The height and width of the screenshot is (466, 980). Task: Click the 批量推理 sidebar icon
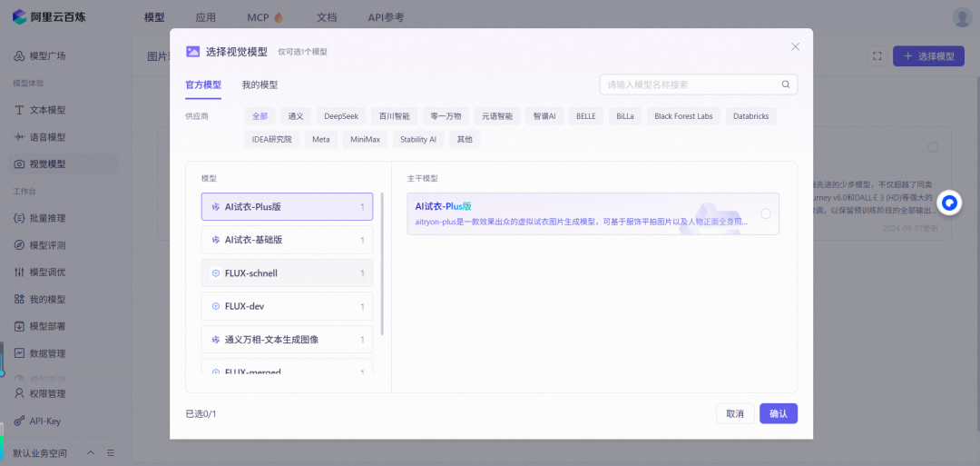[x=19, y=218]
